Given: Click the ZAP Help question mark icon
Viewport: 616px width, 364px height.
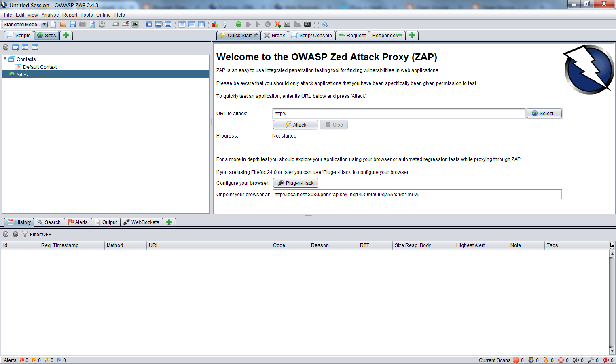Looking at the screenshot, I should click(x=325, y=24).
